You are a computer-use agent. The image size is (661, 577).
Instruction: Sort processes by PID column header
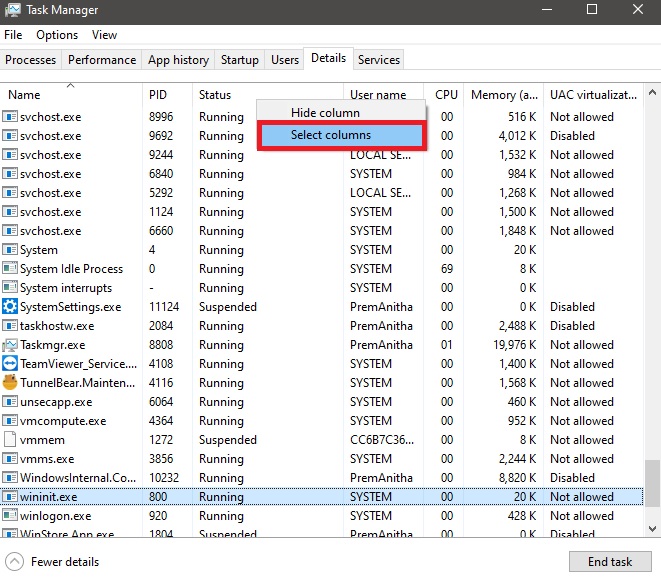coord(158,95)
